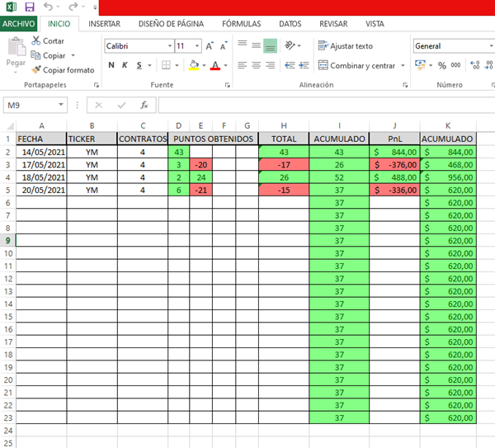Click inside the formula bar
This screenshot has width=495, height=448.
tap(327, 105)
